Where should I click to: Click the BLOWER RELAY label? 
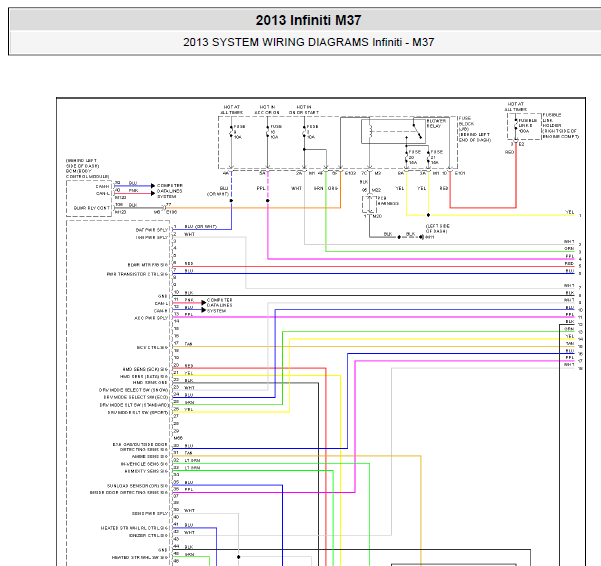pos(436,123)
